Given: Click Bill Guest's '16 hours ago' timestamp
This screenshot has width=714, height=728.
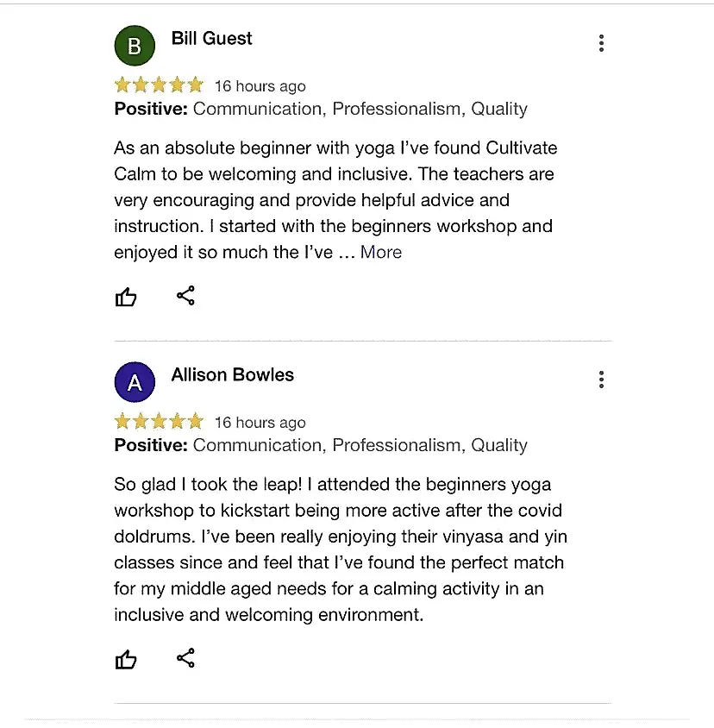Looking at the screenshot, I should click(260, 86).
